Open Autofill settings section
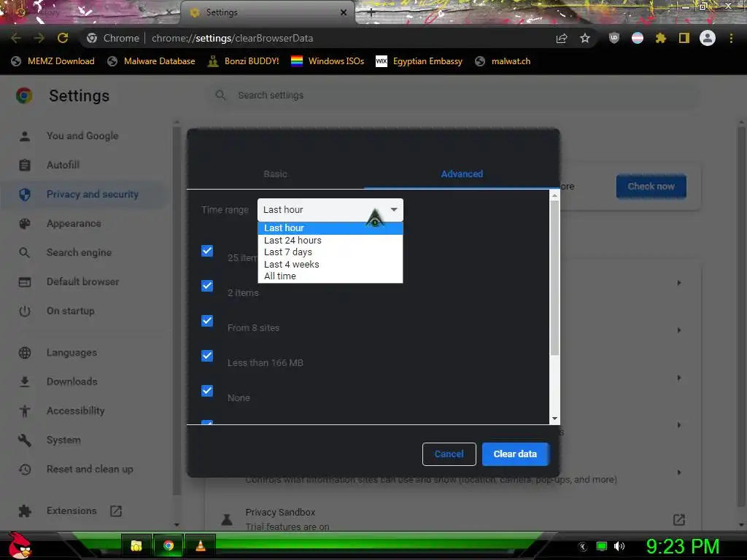 (83, 165)
